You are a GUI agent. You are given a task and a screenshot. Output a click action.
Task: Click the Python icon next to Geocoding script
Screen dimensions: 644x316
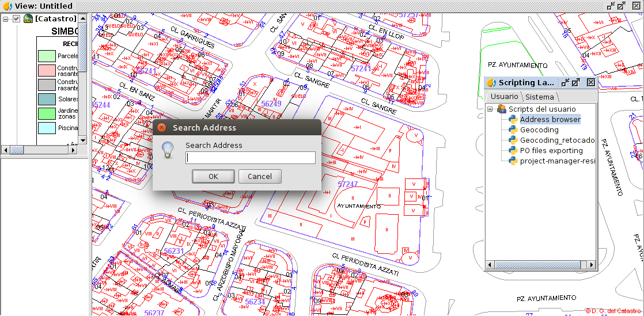click(513, 130)
